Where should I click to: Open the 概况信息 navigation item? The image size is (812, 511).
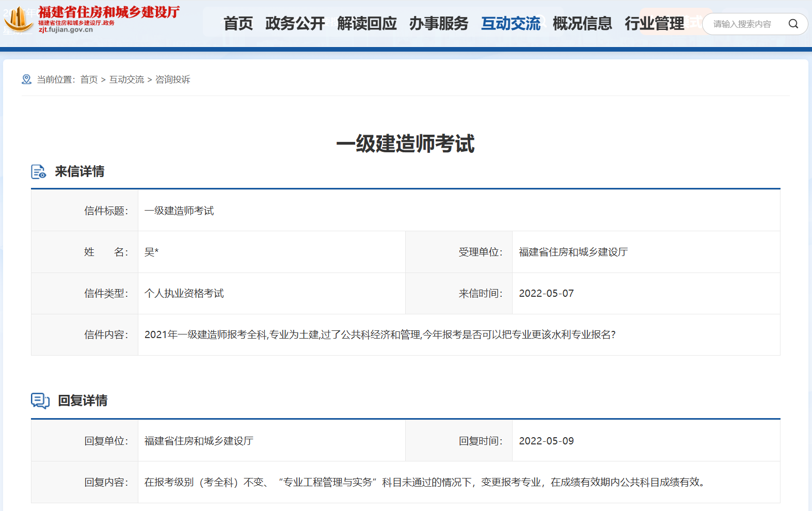[582, 24]
